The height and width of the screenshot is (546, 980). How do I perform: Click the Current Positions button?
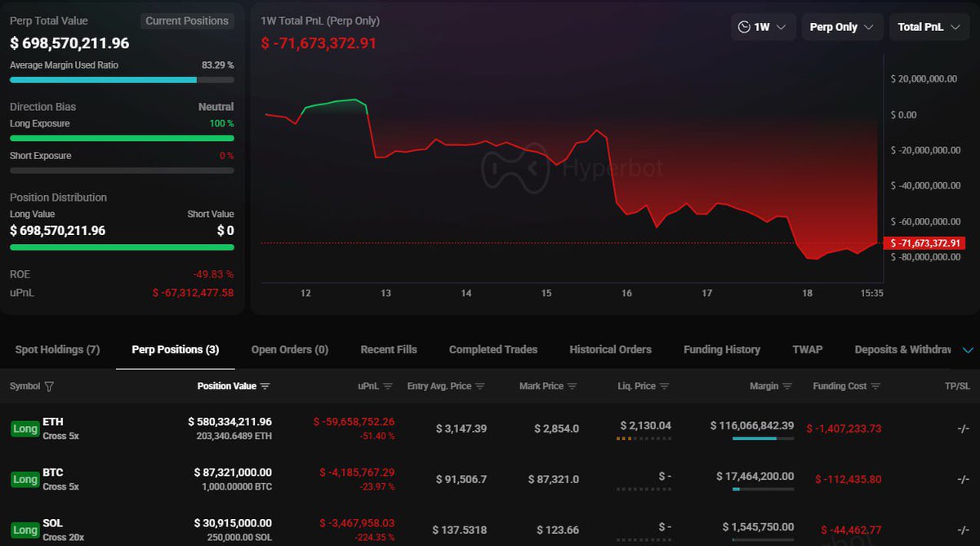[x=187, y=20]
